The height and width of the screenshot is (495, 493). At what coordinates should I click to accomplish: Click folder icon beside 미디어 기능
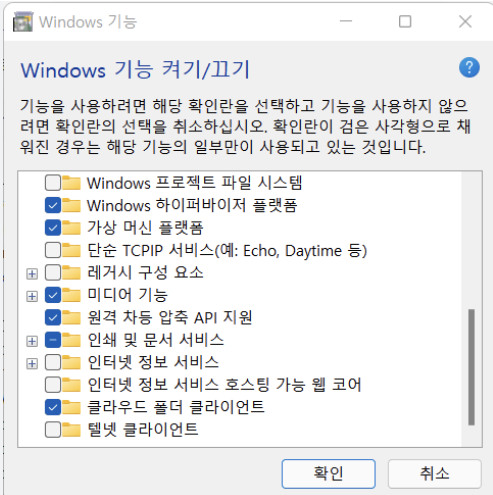click(71, 295)
